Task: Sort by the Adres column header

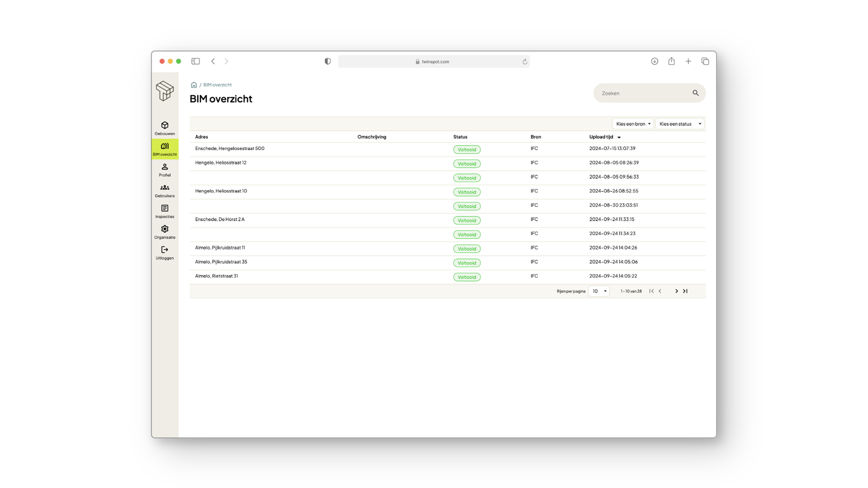Action: tap(201, 137)
